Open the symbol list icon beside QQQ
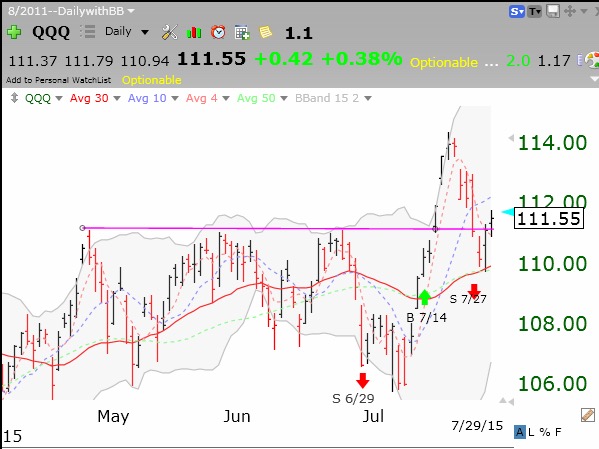Screen dimensions: 599x449 click(x=88, y=32)
